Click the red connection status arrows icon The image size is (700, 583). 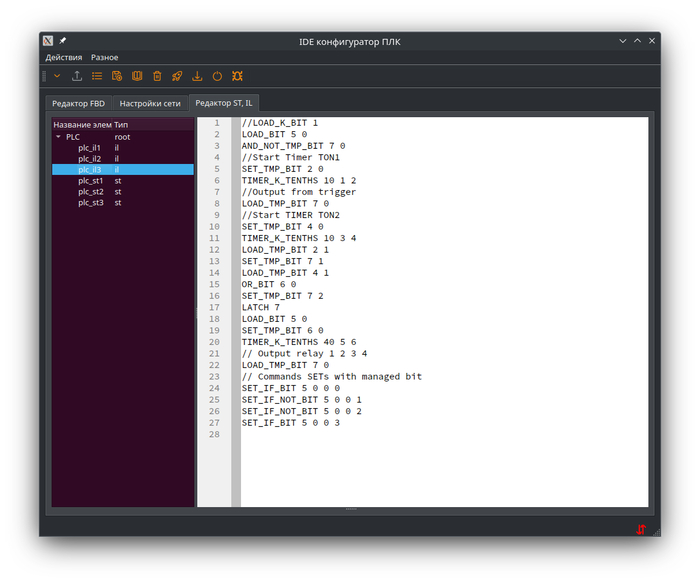coord(641,529)
